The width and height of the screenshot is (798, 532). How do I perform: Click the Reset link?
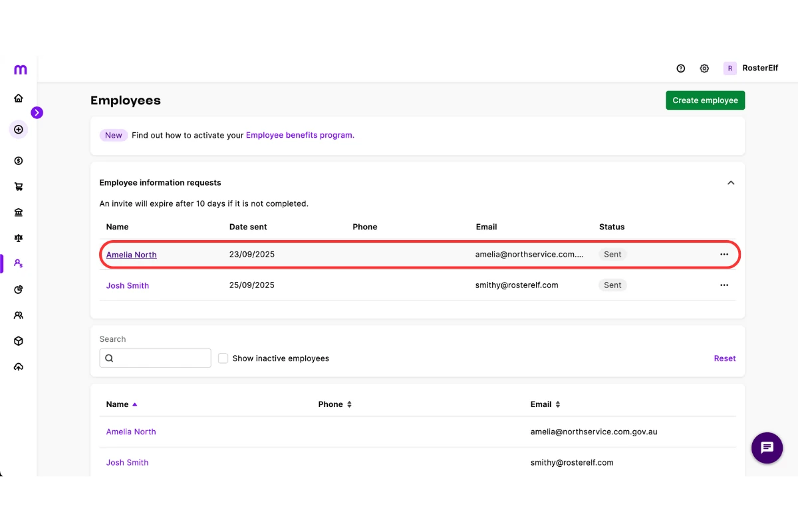[725, 358]
